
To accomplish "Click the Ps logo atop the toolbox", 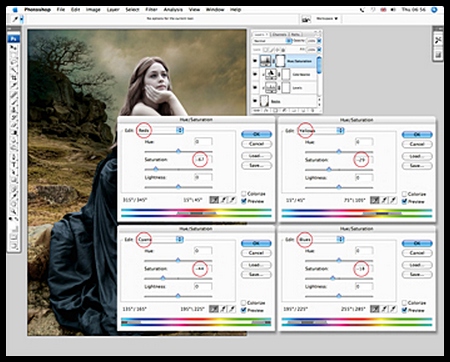I will coord(14,39).
